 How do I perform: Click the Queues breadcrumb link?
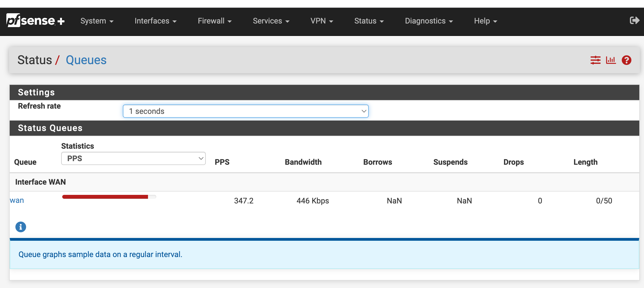(x=86, y=60)
